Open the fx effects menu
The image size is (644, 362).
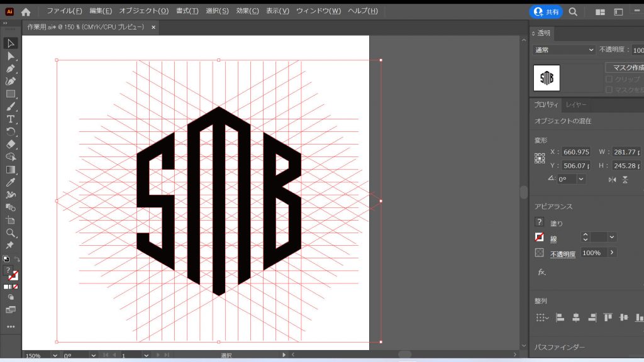point(541,272)
